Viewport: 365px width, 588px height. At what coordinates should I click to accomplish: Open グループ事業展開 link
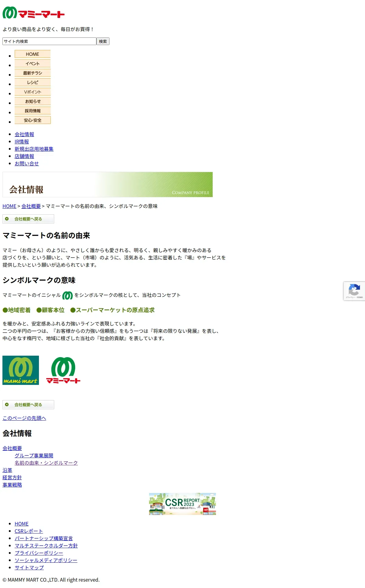34,456
